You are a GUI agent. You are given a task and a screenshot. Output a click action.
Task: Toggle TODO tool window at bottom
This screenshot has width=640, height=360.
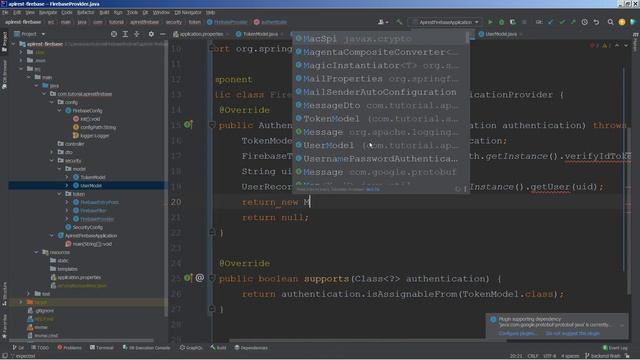[x=40, y=348]
